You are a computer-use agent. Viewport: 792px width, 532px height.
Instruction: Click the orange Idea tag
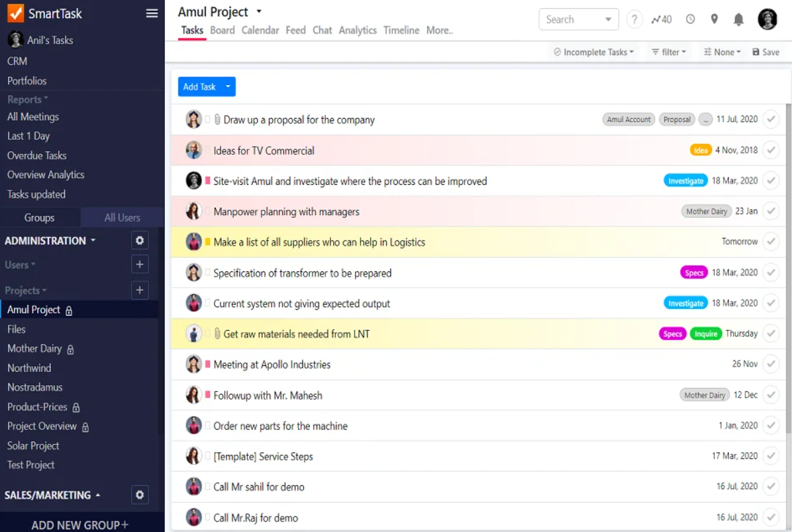[x=700, y=150]
